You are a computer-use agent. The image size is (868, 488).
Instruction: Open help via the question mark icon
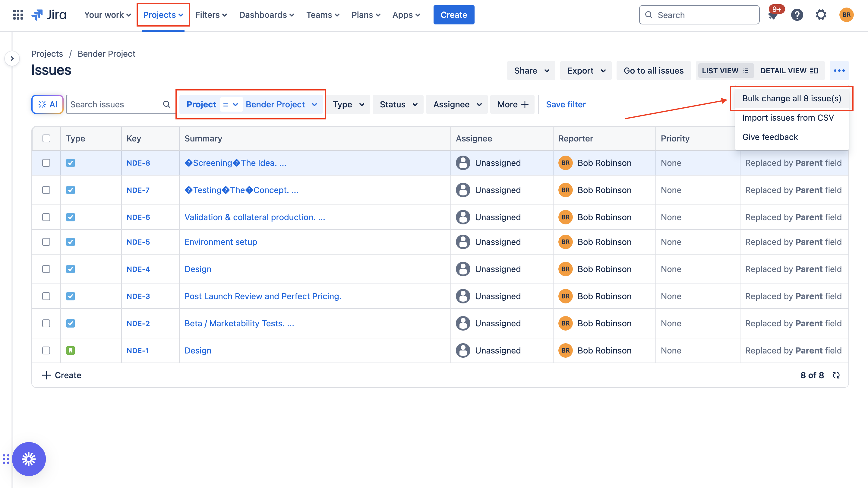[x=797, y=14]
